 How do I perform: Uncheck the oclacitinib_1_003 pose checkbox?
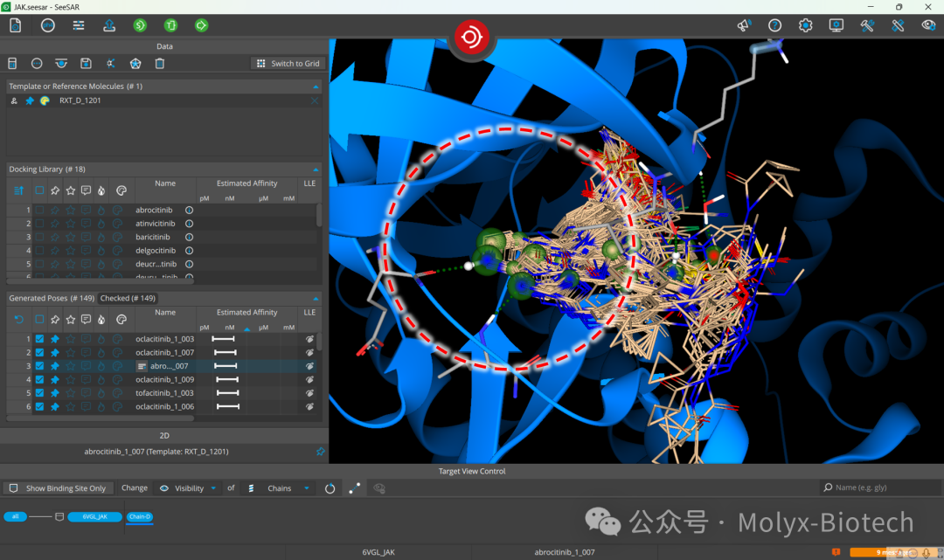point(39,339)
